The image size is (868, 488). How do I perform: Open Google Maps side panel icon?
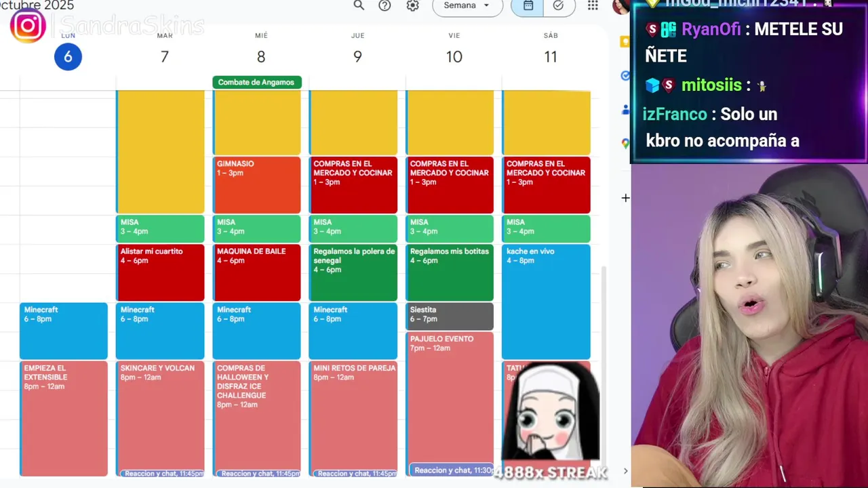tap(625, 143)
